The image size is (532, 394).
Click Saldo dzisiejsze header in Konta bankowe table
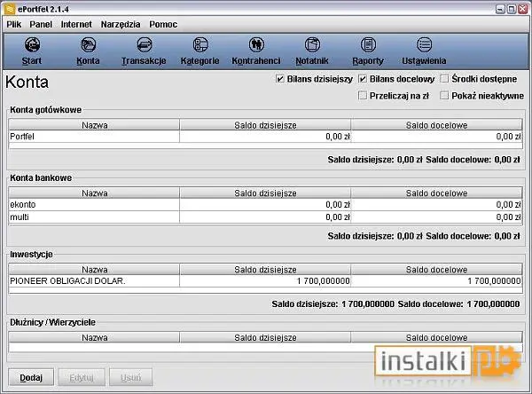265,193
